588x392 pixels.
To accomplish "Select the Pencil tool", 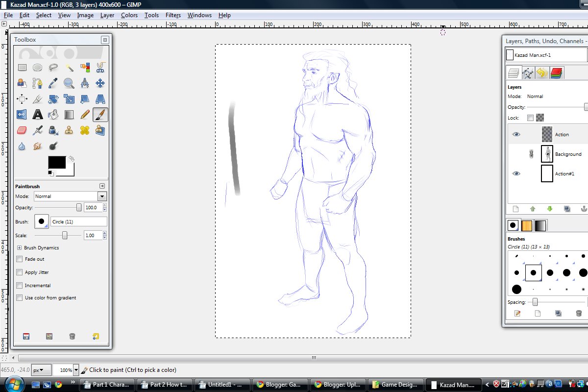I will pyautogui.click(x=85, y=115).
